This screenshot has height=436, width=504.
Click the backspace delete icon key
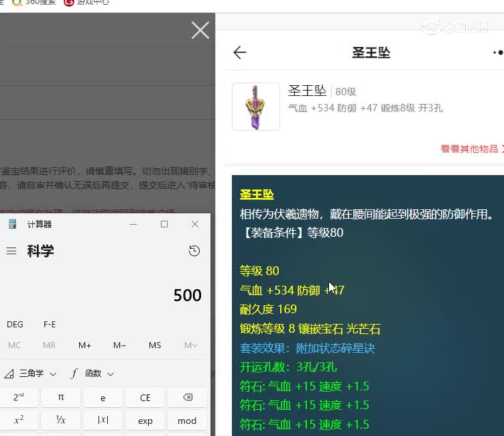coord(188,397)
